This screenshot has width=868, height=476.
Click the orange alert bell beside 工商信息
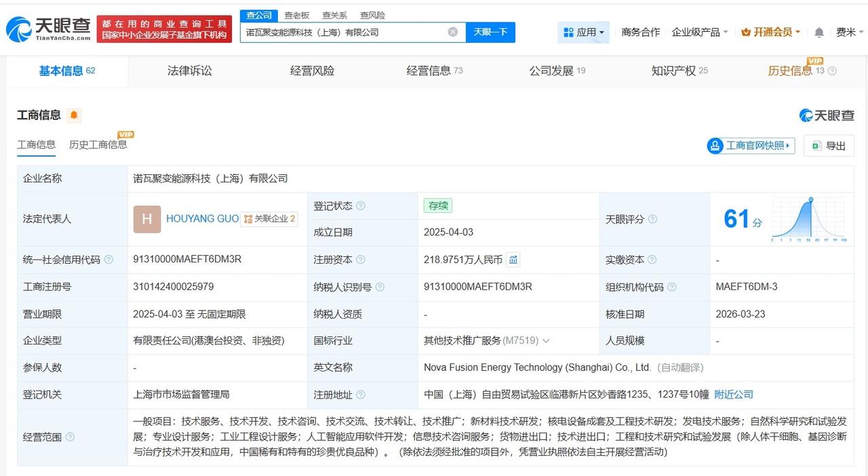[x=74, y=115]
